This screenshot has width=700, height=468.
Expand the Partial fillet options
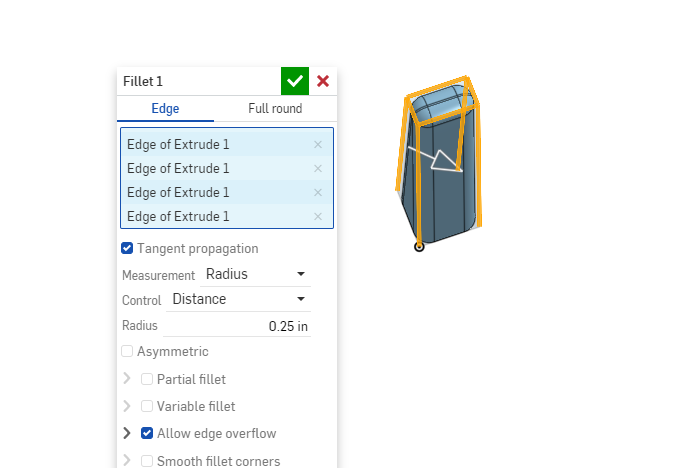point(127,379)
